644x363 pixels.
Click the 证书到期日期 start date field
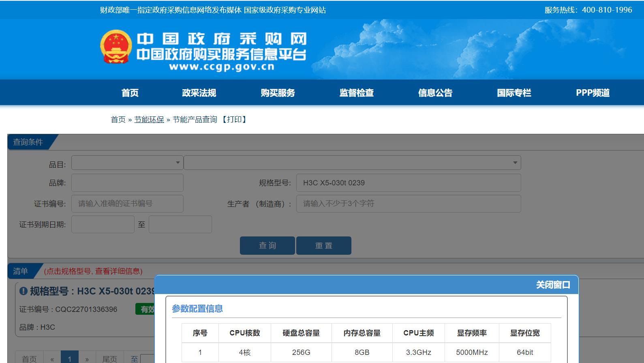tap(103, 224)
